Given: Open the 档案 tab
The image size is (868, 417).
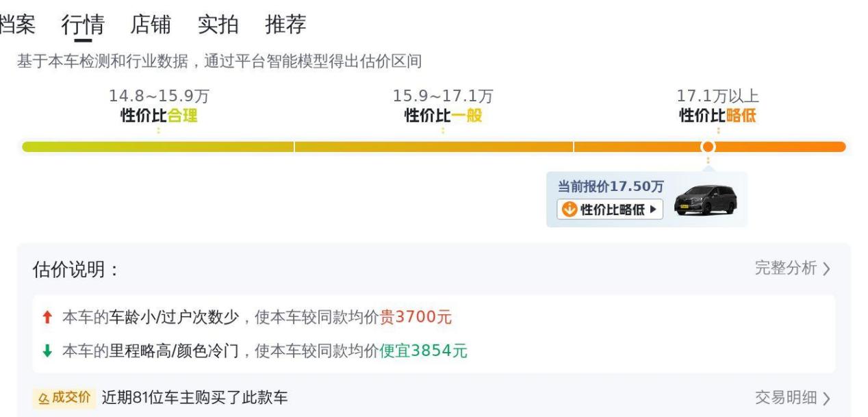Looking at the screenshot, I should click(17, 25).
